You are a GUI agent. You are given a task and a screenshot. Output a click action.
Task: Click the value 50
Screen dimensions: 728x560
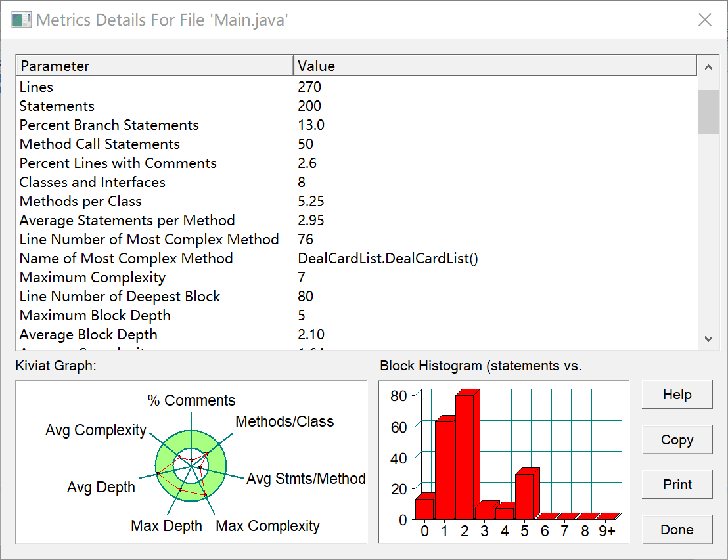coord(306,144)
